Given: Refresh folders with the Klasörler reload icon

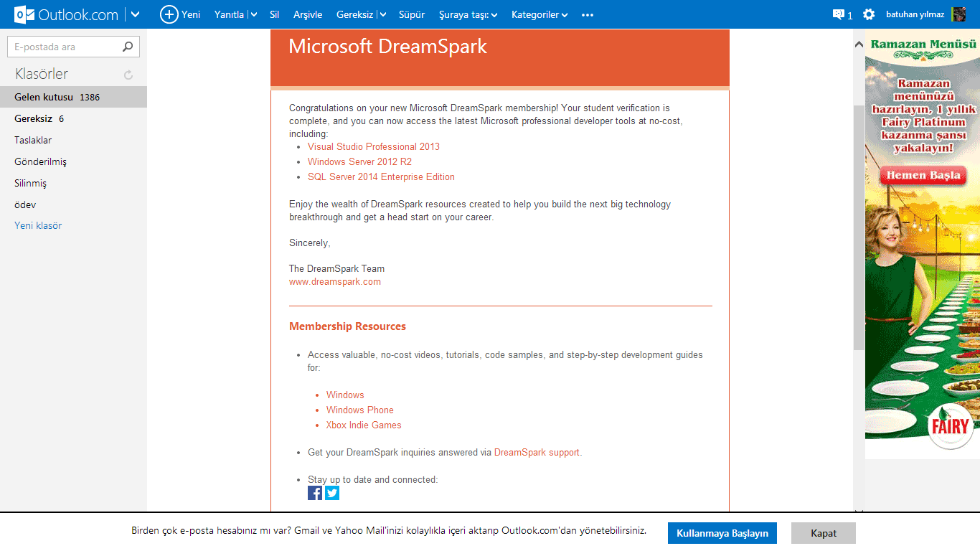Looking at the screenshot, I should 128,75.
